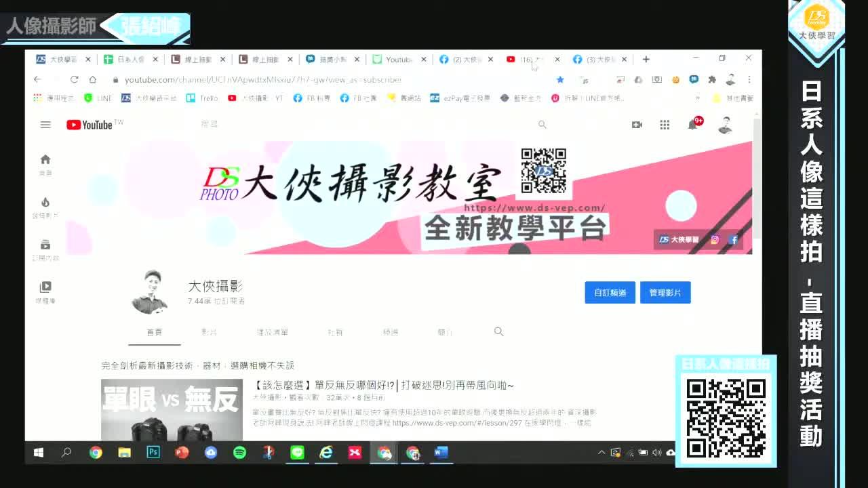
Task: Select the 簡介 channel tab
Action: [445, 332]
